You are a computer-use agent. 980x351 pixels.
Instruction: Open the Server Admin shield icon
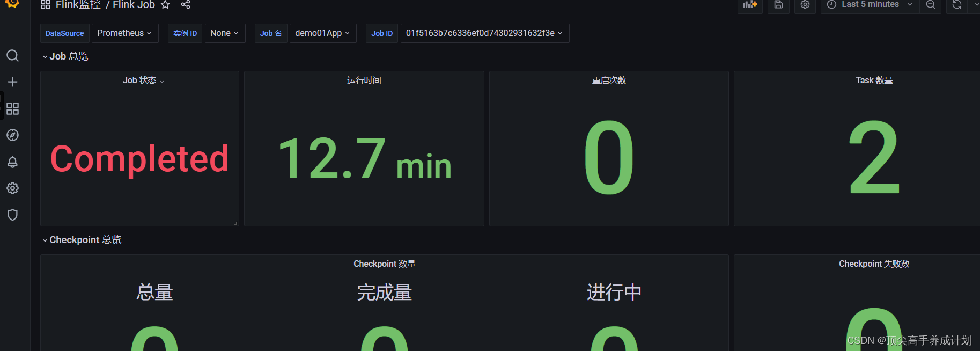tap(12, 215)
